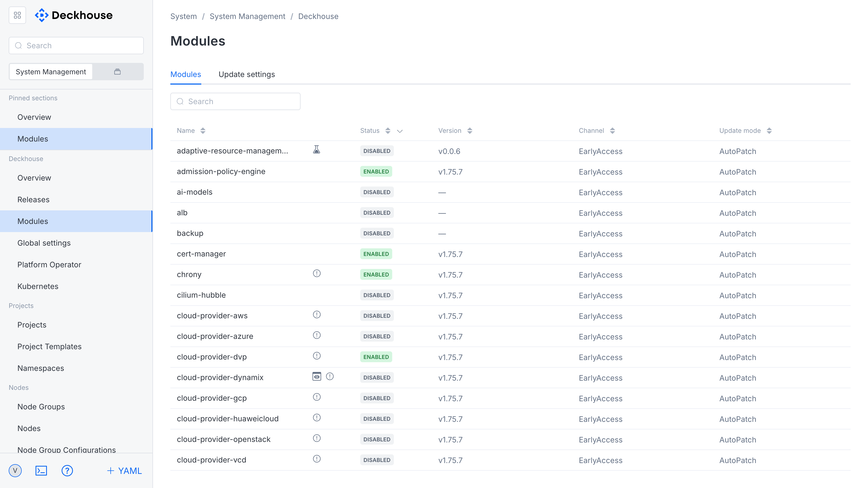Click the info icon next to cloud-provider-vcd
This screenshot has height=488, width=868.
pos(317,459)
